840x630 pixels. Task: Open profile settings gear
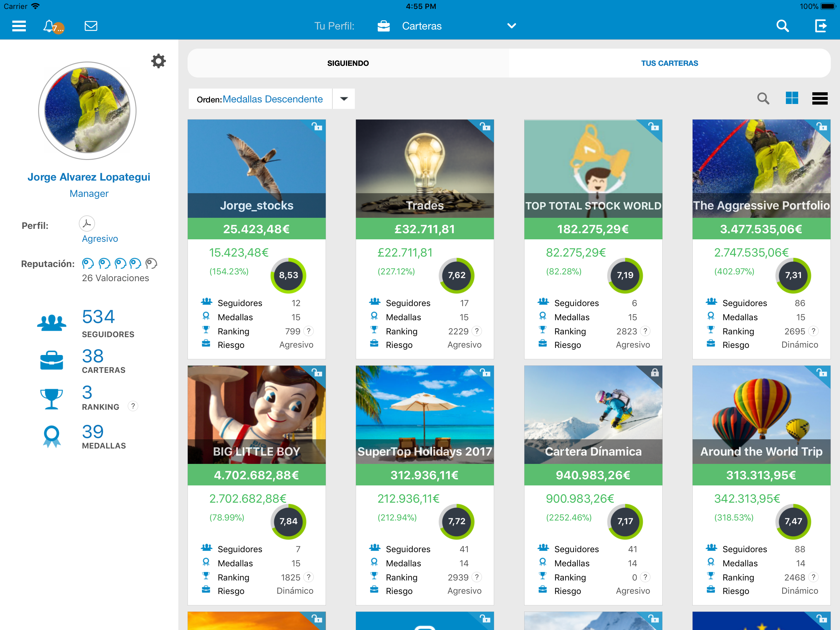(x=158, y=61)
